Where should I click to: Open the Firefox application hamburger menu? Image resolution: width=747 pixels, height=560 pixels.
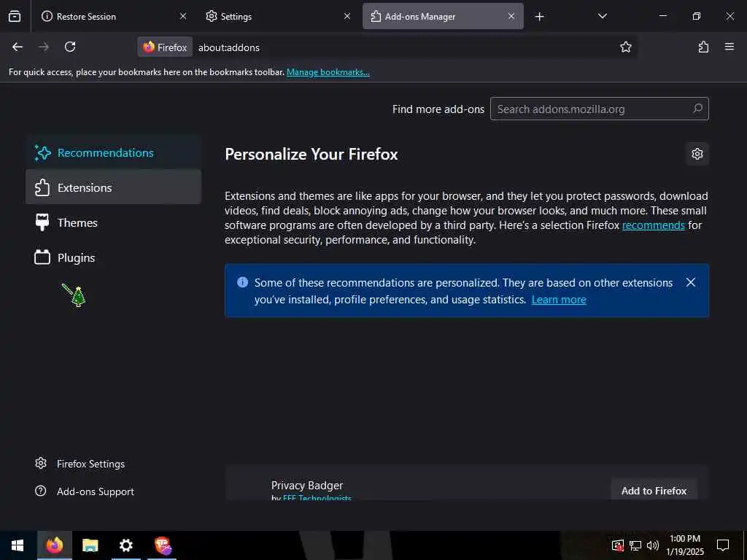pos(729,47)
